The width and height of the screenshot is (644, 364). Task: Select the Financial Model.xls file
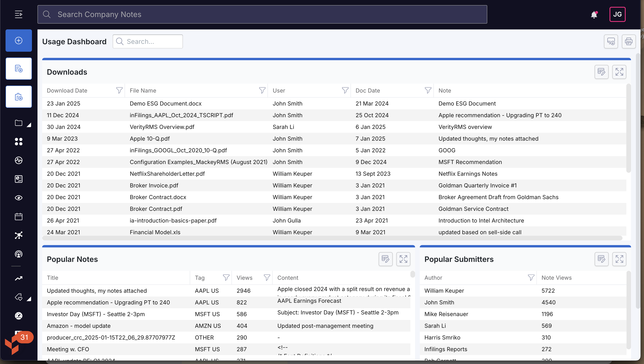[155, 232]
